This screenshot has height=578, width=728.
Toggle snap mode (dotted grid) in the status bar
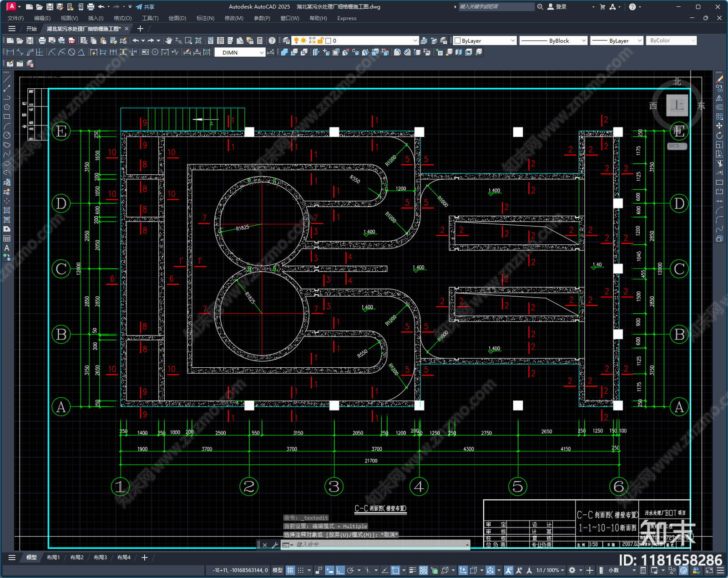[301, 570]
